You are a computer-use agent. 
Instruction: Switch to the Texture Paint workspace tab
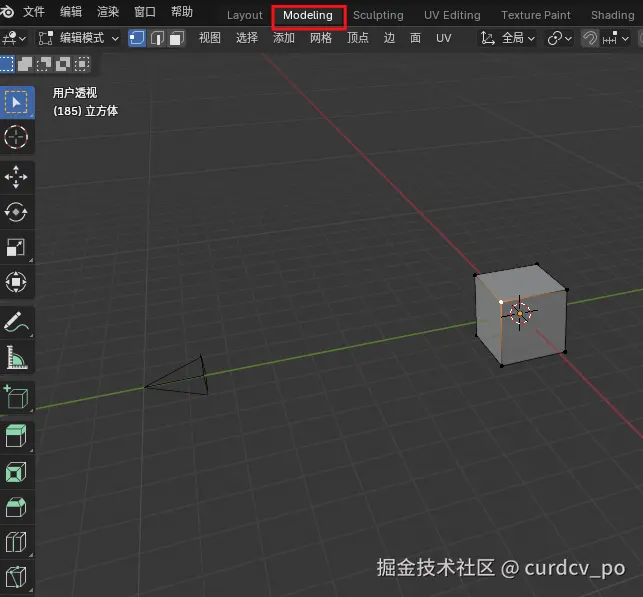coord(536,15)
